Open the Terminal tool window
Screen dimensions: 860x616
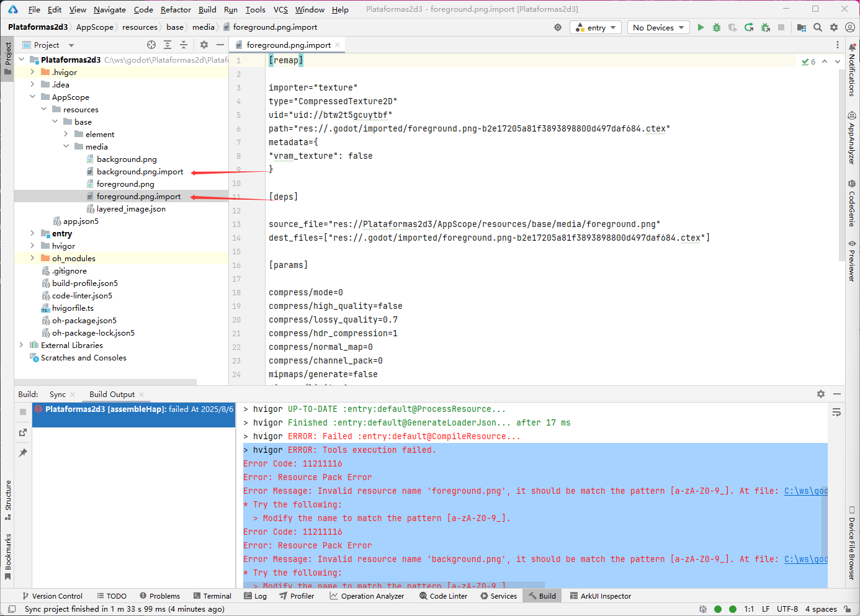coord(212,596)
